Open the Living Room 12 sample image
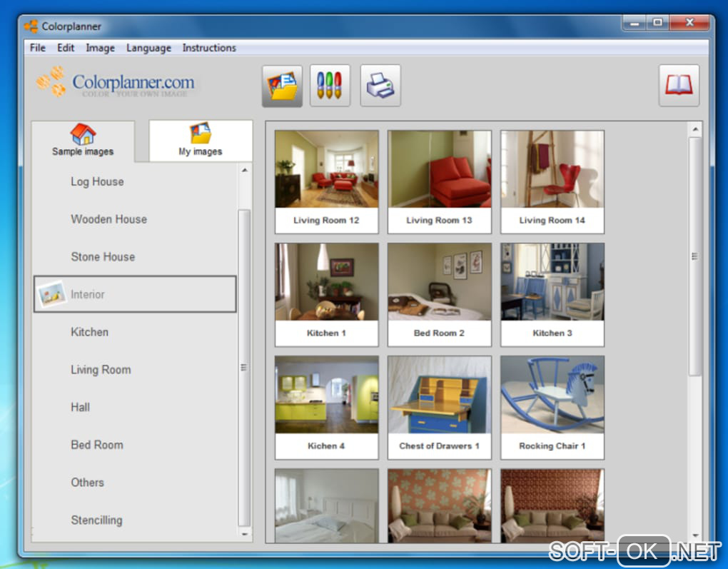This screenshot has height=569, width=728. coord(326,181)
